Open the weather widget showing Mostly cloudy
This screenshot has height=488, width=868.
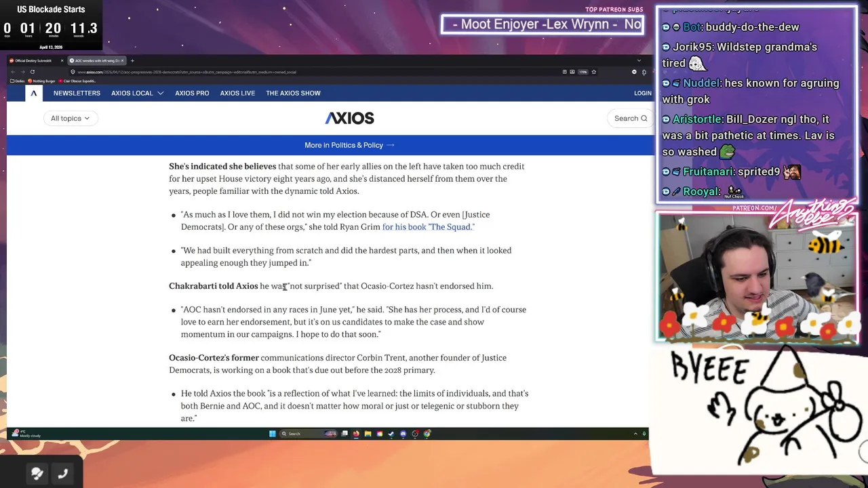pos(26,434)
